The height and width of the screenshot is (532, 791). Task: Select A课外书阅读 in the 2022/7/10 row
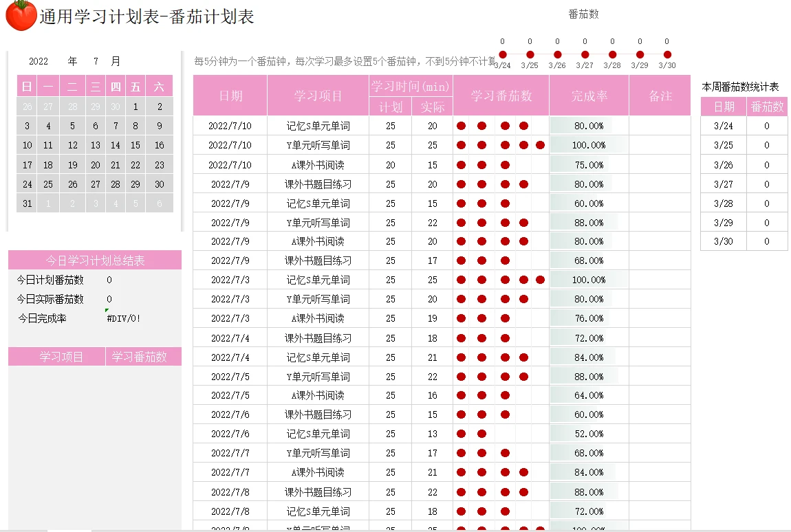click(318, 165)
